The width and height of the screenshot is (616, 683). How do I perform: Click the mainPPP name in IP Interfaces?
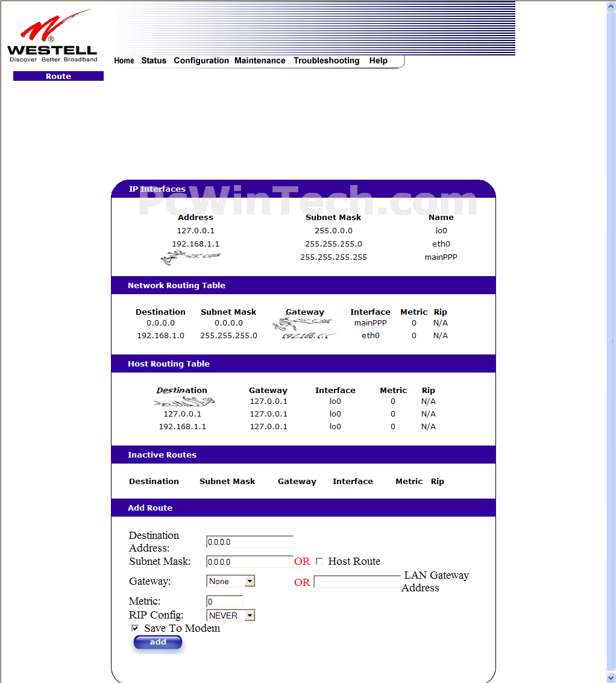[441, 257]
